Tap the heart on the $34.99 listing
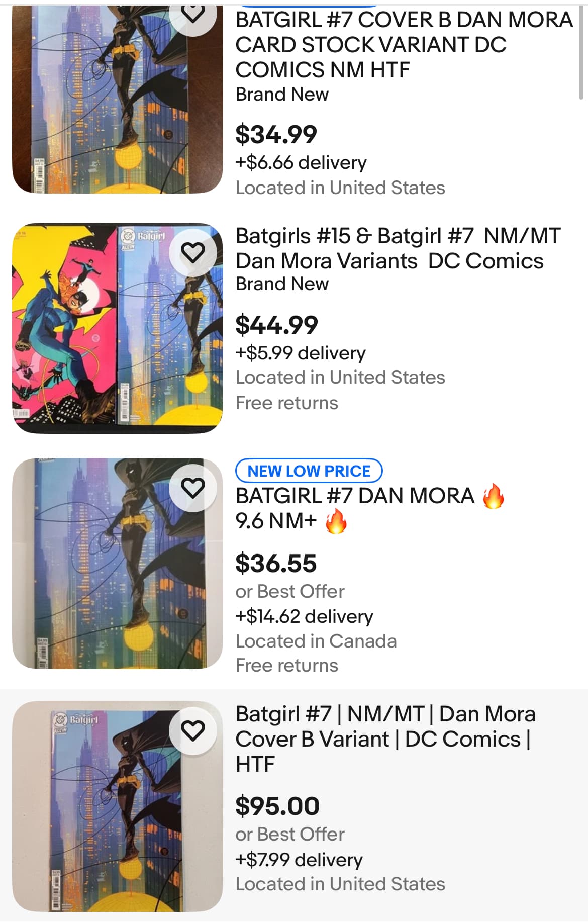This screenshot has width=588, height=924. click(x=193, y=14)
